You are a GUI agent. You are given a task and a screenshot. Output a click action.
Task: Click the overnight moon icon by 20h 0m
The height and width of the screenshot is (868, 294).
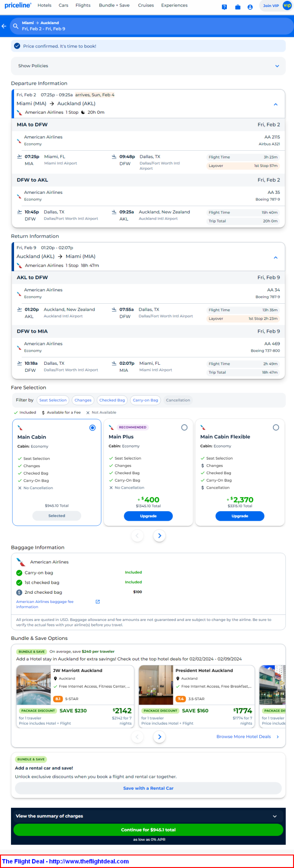(83, 112)
